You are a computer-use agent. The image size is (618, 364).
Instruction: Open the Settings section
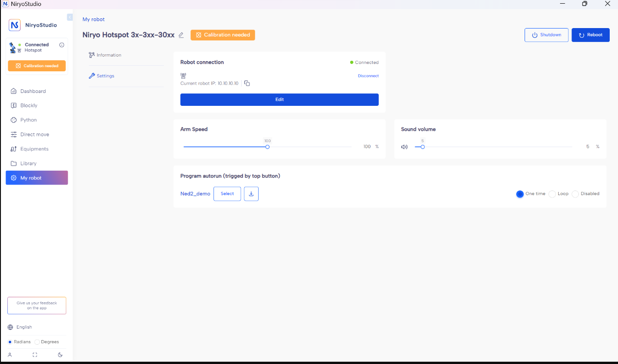[105, 76]
